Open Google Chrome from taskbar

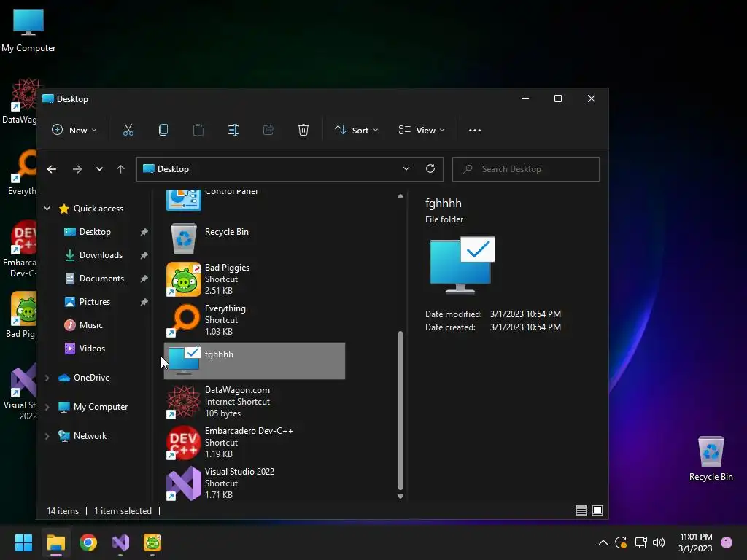point(88,542)
